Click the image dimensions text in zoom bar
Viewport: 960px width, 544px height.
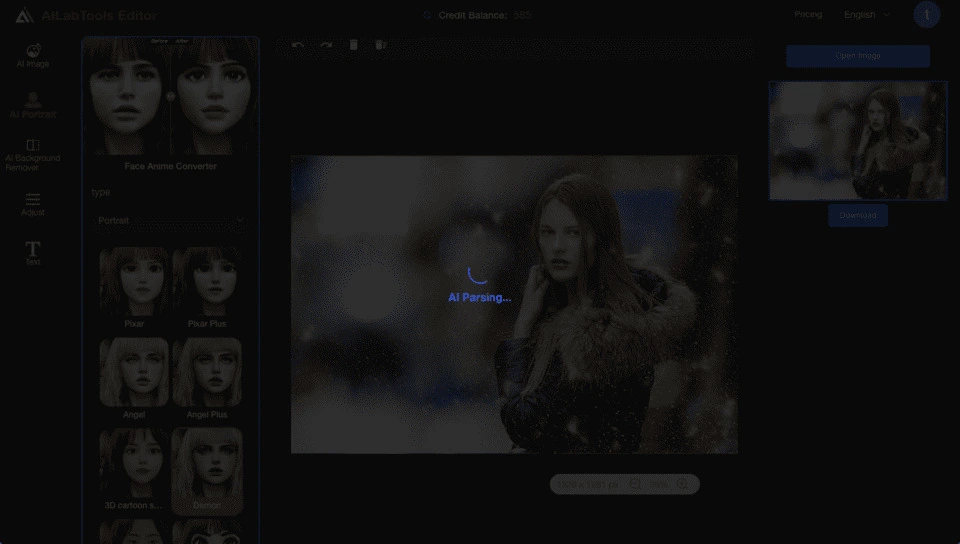tap(588, 485)
